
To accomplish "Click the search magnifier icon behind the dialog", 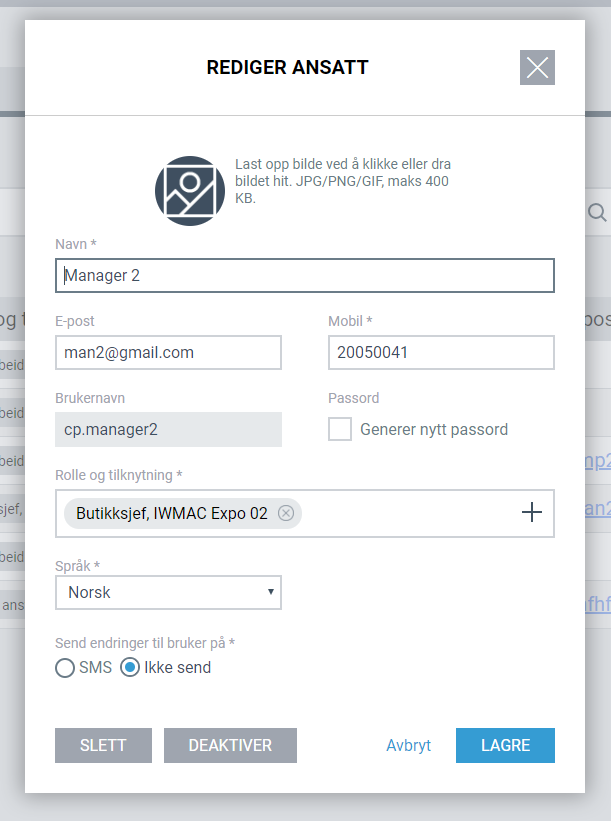I will pyautogui.click(x=597, y=213).
